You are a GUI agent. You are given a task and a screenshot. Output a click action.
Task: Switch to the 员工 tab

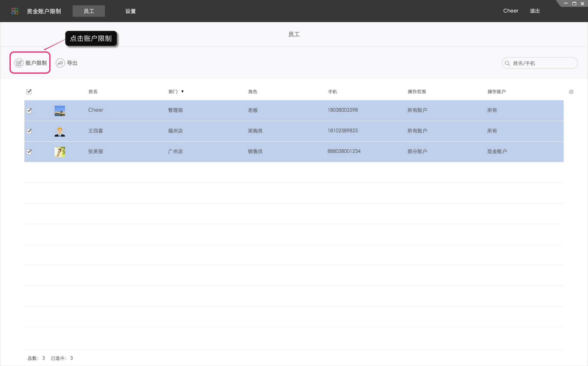coord(88,11)
